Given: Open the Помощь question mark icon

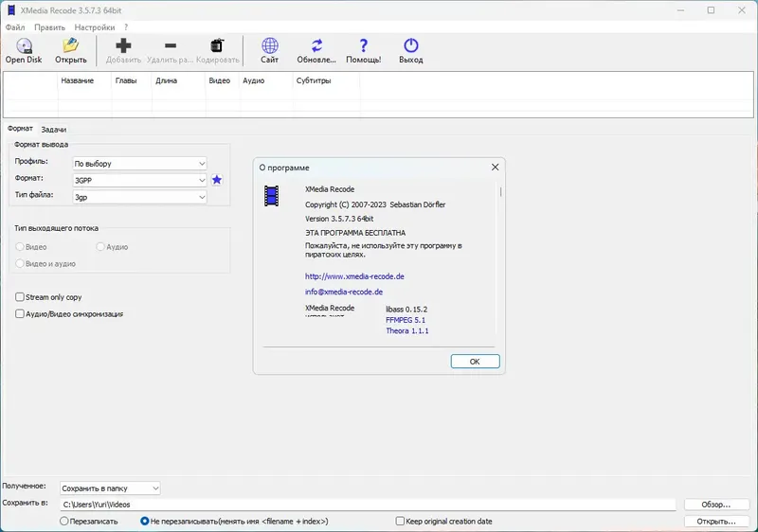Looking at the screenshot, I should [x=364, y=45].
